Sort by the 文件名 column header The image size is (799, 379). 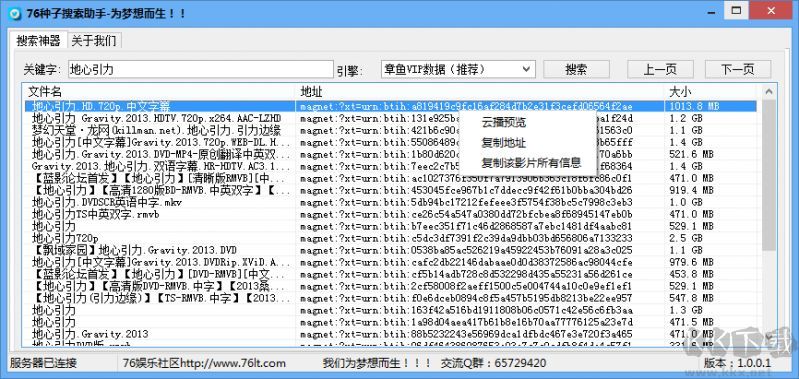pyautogui.click(x=160, y=92)
